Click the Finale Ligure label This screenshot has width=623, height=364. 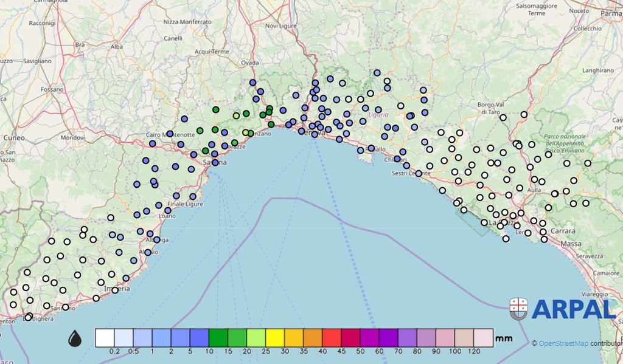186,204
